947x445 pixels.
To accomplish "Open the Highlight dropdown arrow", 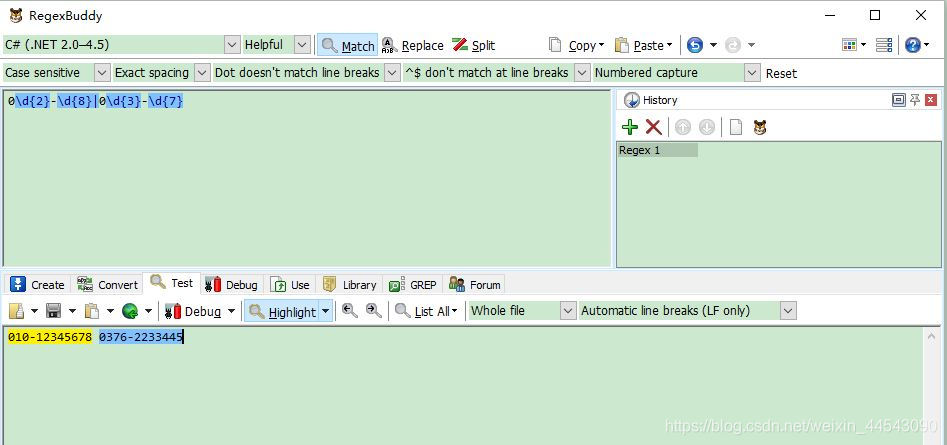I will pos(326,312).
